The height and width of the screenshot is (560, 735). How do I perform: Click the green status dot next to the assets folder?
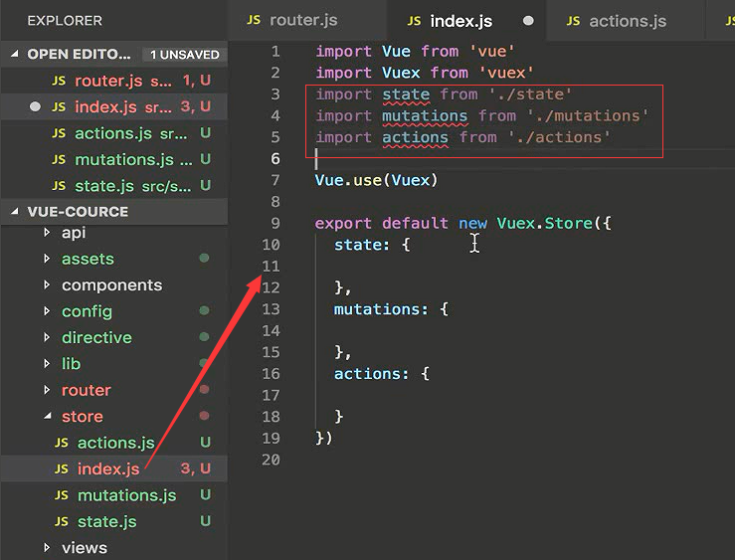[204, 259]
